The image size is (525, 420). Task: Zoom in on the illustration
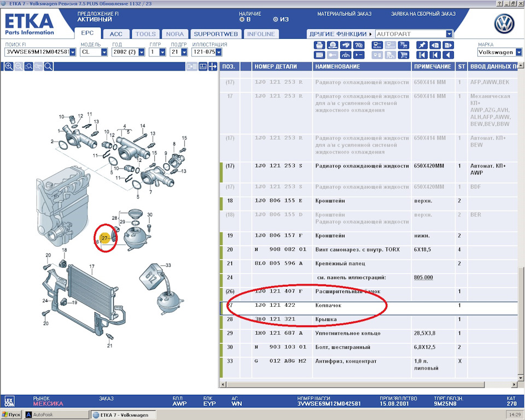click(9, 66)
